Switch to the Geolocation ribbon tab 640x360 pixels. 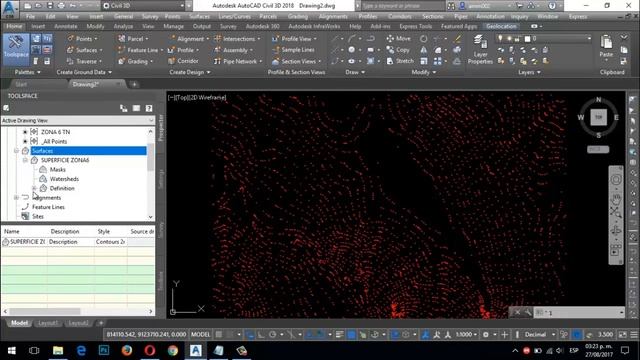(x=501, y=26)
